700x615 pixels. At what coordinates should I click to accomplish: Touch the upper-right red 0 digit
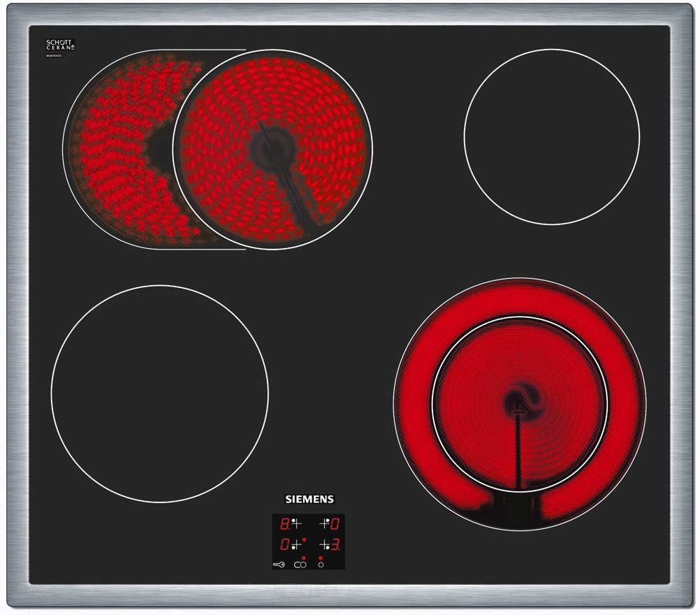coord(335,523)
